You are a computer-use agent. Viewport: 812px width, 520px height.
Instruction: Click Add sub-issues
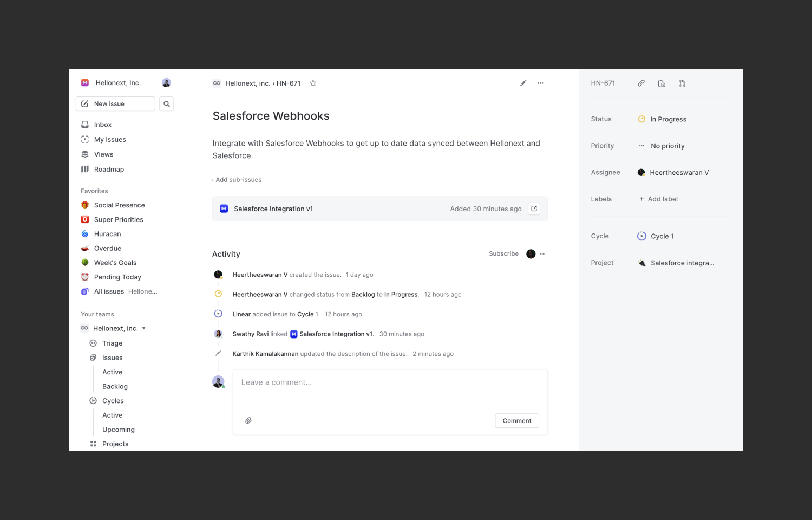point(236,180)
